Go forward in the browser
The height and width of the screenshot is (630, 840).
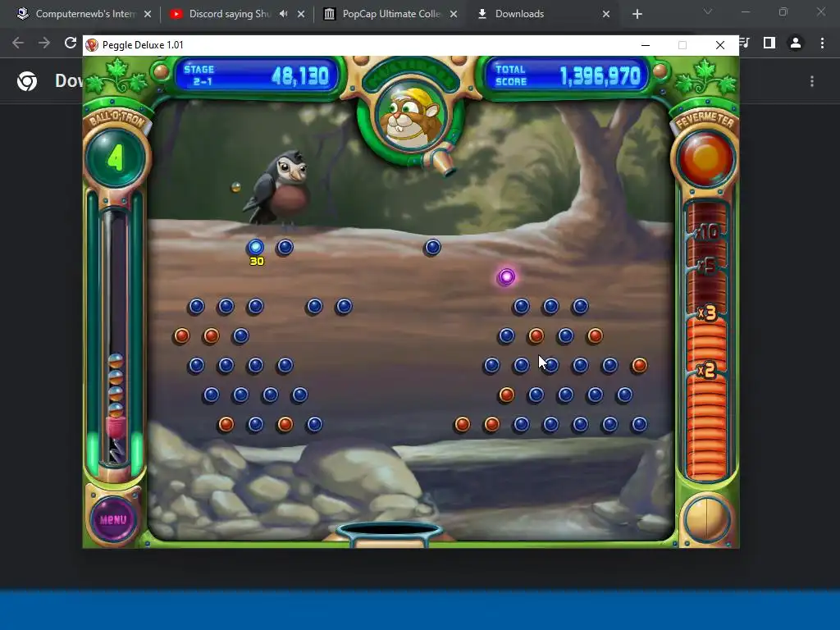(44, 43)
